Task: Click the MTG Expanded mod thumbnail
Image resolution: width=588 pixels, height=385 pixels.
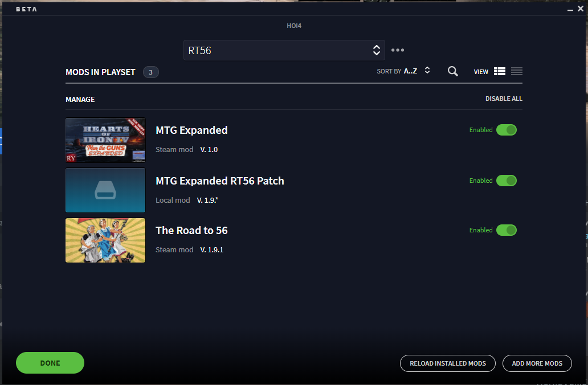Action: coord(105,140)
